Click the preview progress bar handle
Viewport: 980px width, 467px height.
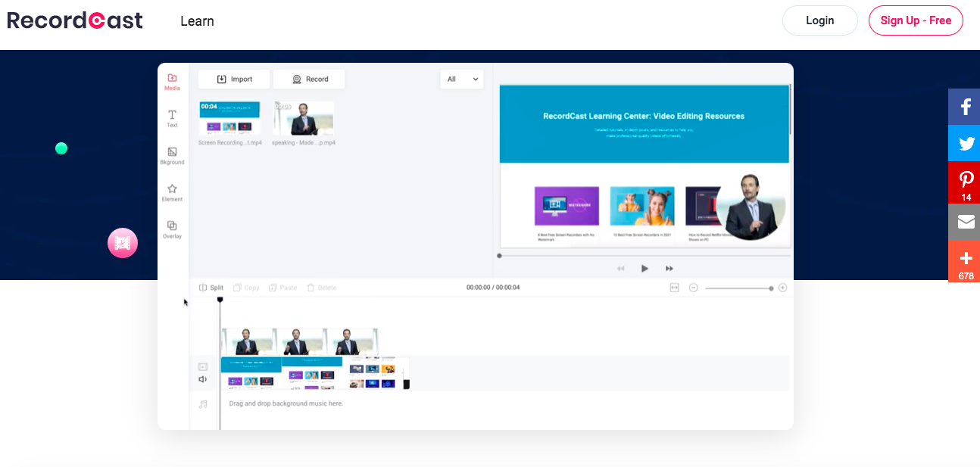(499, 256)
